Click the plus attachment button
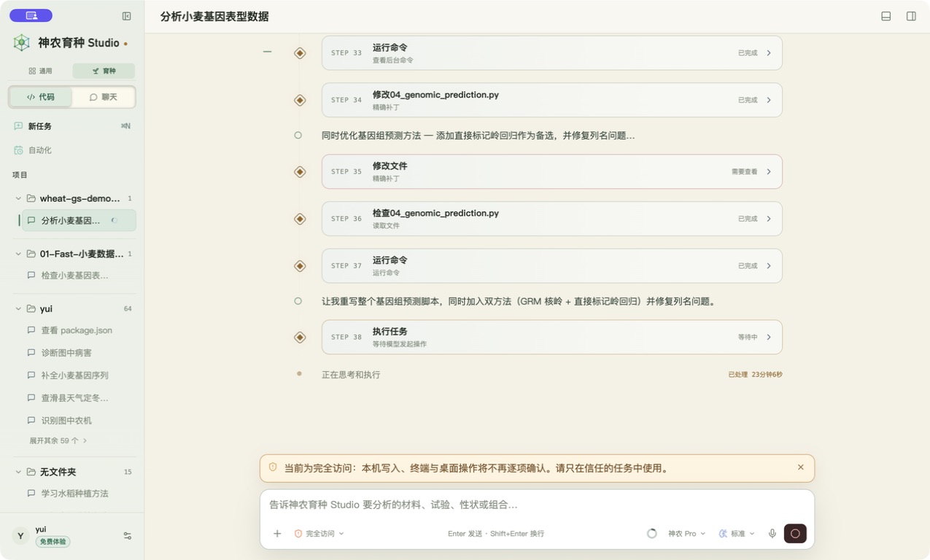 click(x=277, y=534)
